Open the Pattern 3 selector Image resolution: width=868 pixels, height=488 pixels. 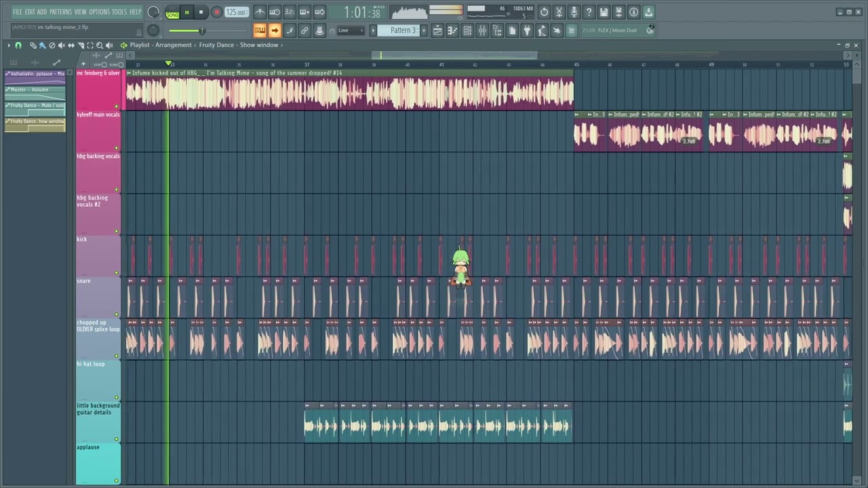[399, 30]
